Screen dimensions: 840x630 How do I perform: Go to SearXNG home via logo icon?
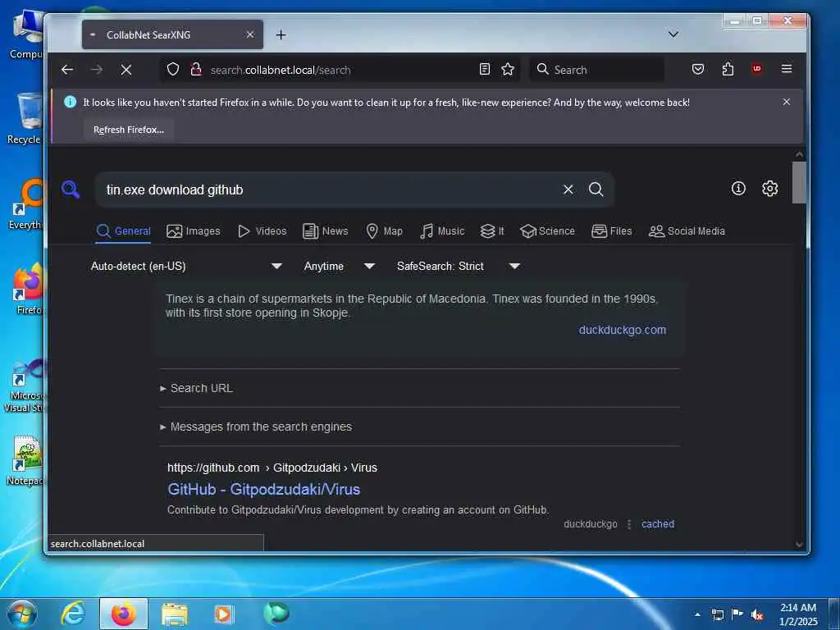pyautogui.click(x=71, y=189)
